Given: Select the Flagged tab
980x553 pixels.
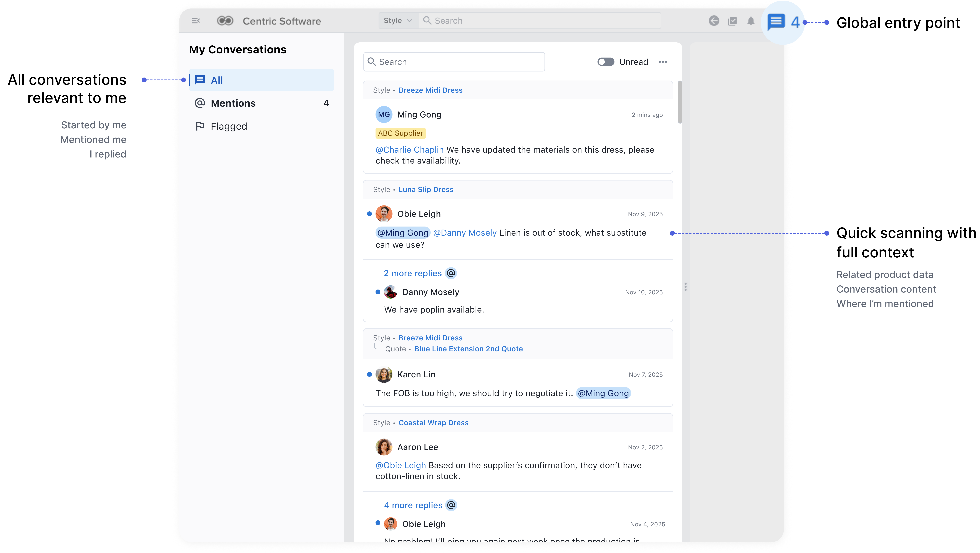Looking at the screenshot, I should (x=229, y=126).
